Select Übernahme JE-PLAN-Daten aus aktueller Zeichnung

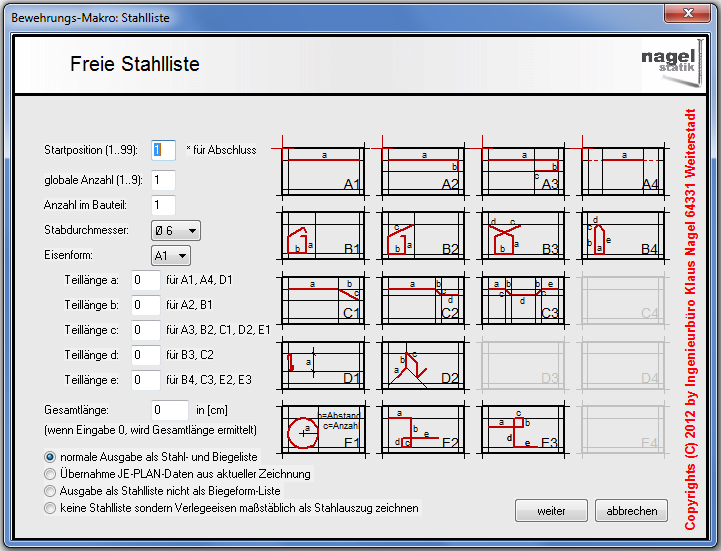(x=50, y=474)
